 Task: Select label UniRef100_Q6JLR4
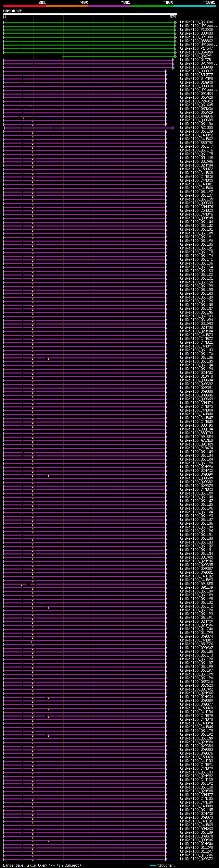tap(196, 460)
